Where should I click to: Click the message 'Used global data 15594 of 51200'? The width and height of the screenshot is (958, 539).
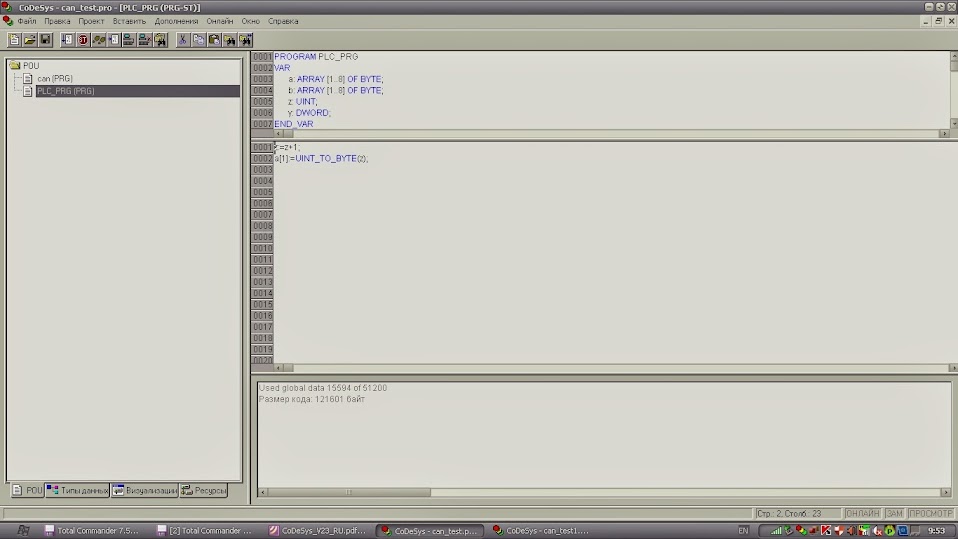[323, 387]
